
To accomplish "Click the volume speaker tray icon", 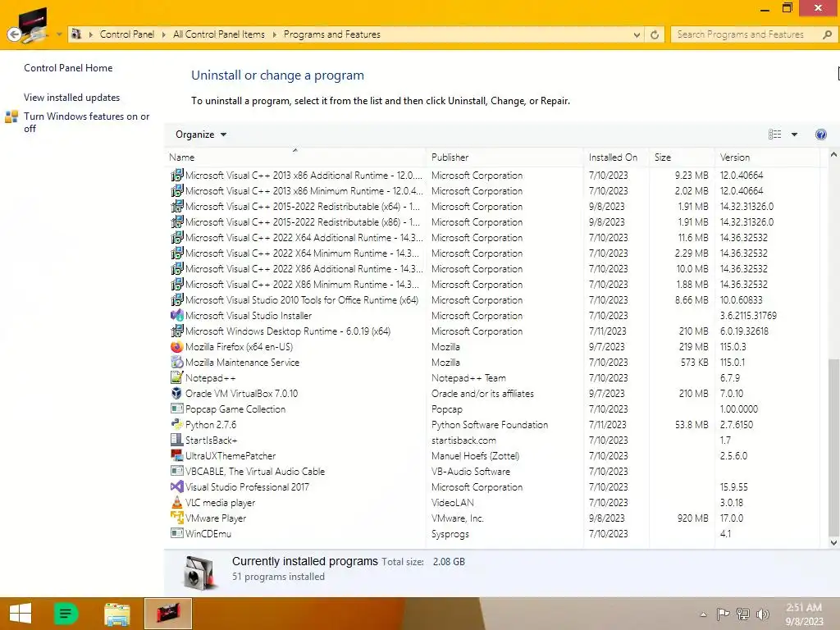I will pyautogui.click(x=762, y=614).
